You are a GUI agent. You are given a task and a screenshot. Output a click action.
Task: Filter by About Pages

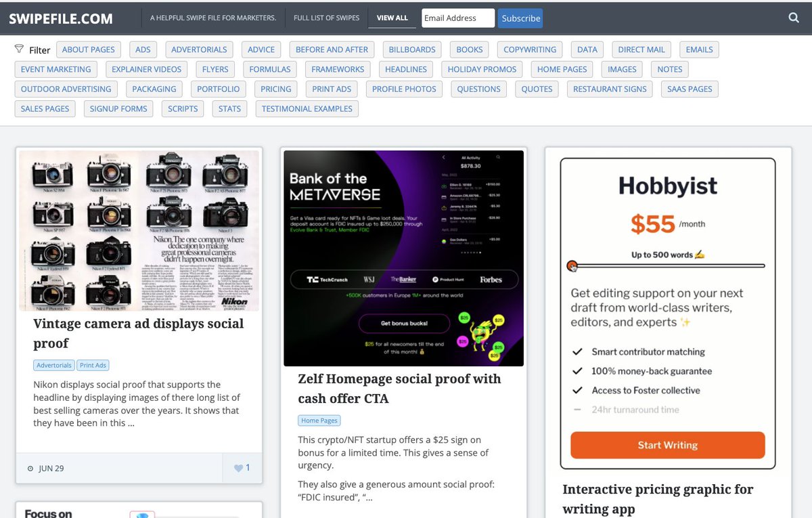[89, 49]
